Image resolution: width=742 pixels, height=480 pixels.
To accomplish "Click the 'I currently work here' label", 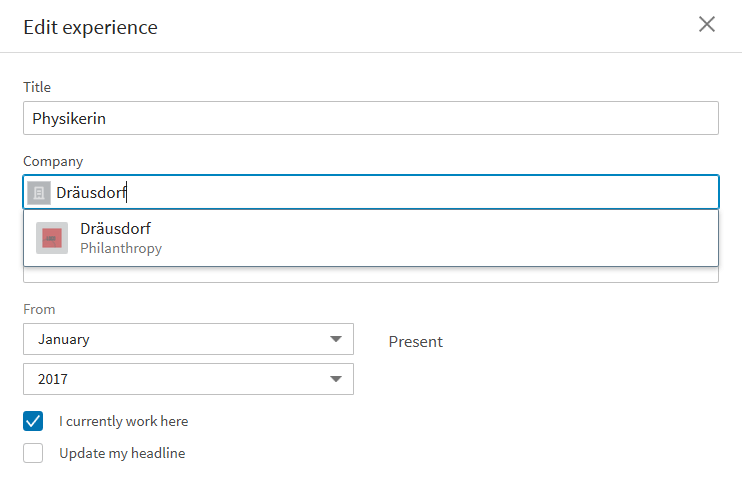I will pos(123,421).
